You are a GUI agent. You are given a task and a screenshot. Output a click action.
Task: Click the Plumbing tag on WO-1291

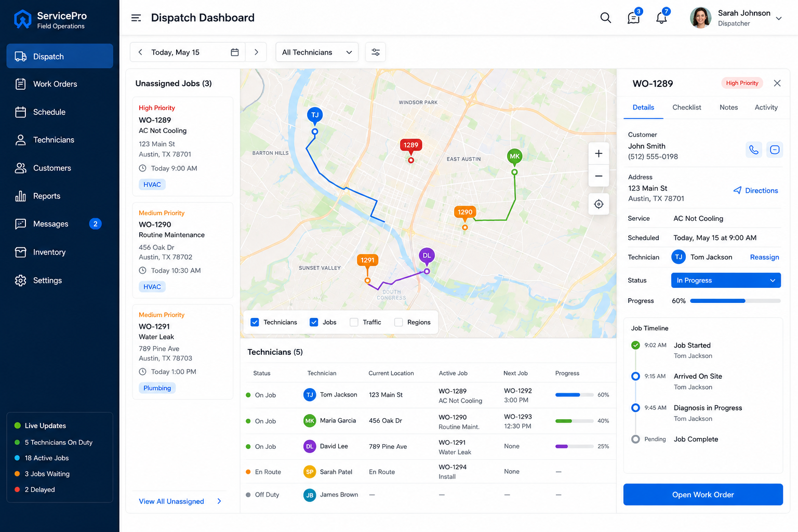157,388
